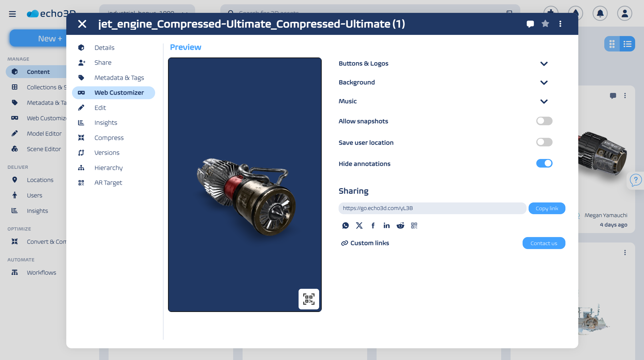The image size is (644, 360).
Task: Open the Compress tab
Action: coord(109,138)
